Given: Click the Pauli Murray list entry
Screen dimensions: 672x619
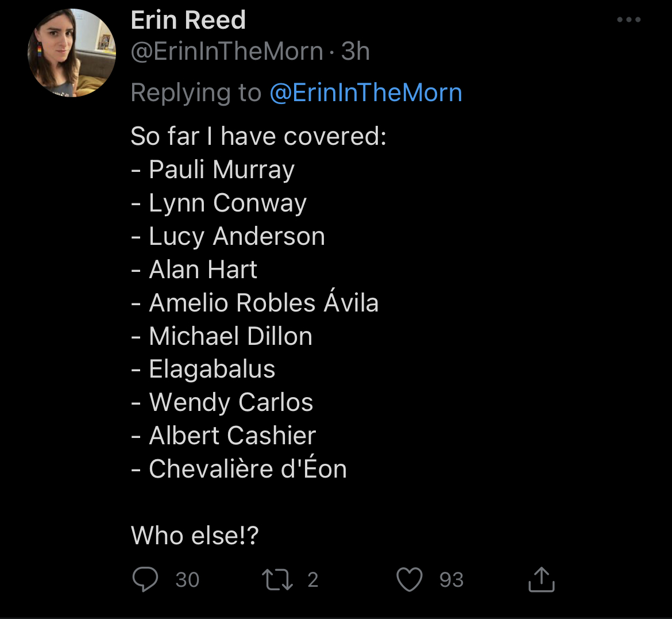Looking at the screenshot, I should pyautogui.click(x=221, y=170).
